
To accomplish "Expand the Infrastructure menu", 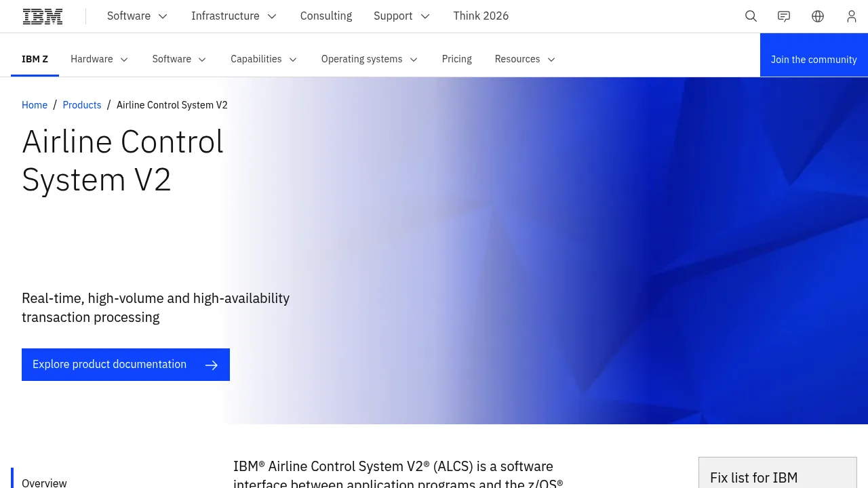I will (x=234, y=16).
